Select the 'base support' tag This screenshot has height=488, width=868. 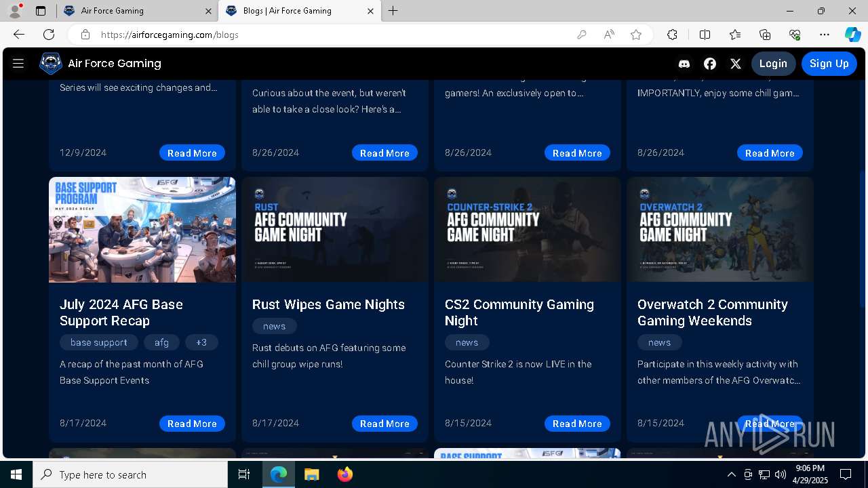(99, 342)
